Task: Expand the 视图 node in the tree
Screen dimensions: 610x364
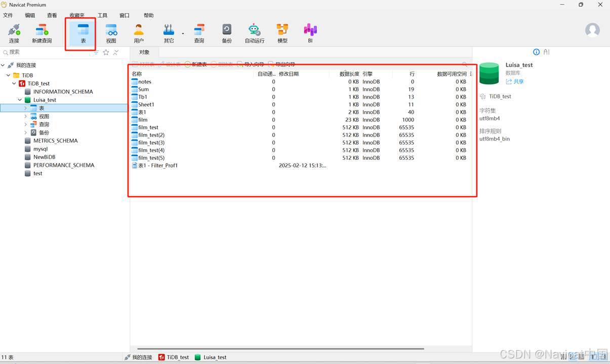Action: pos(26,116)
